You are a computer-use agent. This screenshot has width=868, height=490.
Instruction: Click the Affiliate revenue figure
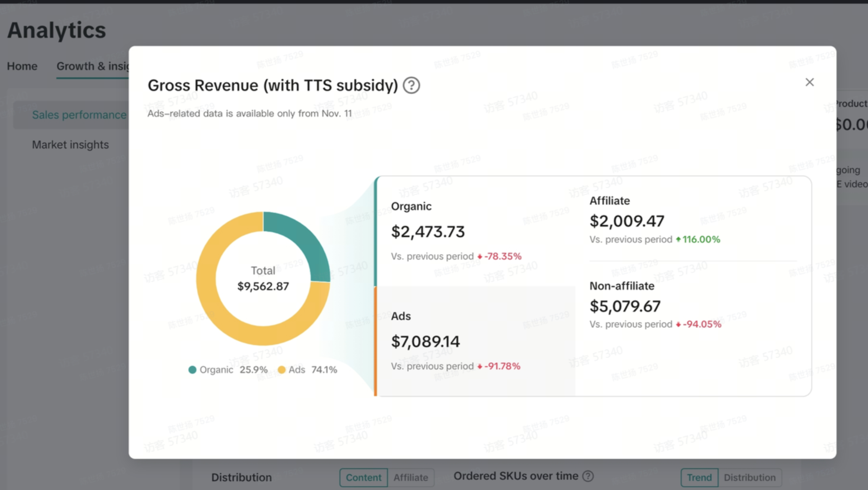point(627,221)
